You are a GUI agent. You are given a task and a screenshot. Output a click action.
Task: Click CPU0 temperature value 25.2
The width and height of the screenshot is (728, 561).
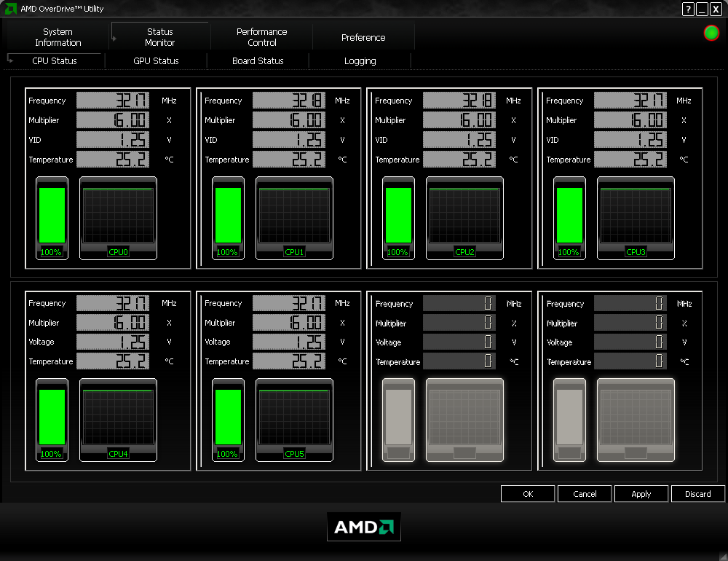113,159
